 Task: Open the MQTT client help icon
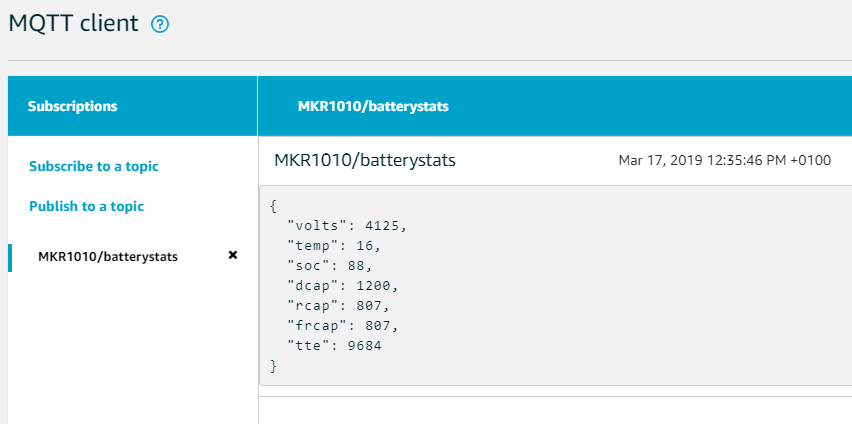[x=160, y=25]
